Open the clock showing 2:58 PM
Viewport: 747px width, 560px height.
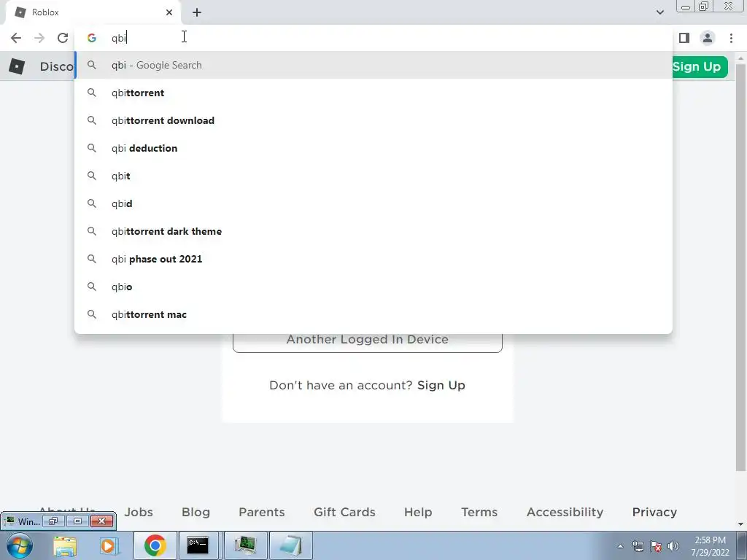point(710,546)
